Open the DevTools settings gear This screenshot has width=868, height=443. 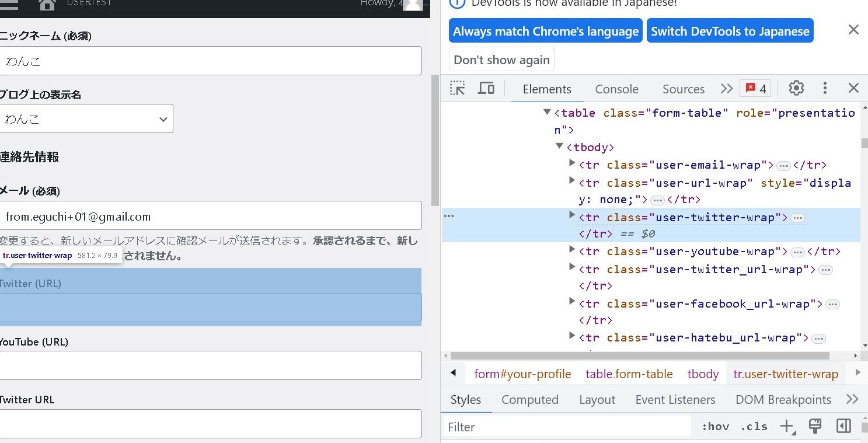pos(796,88)
